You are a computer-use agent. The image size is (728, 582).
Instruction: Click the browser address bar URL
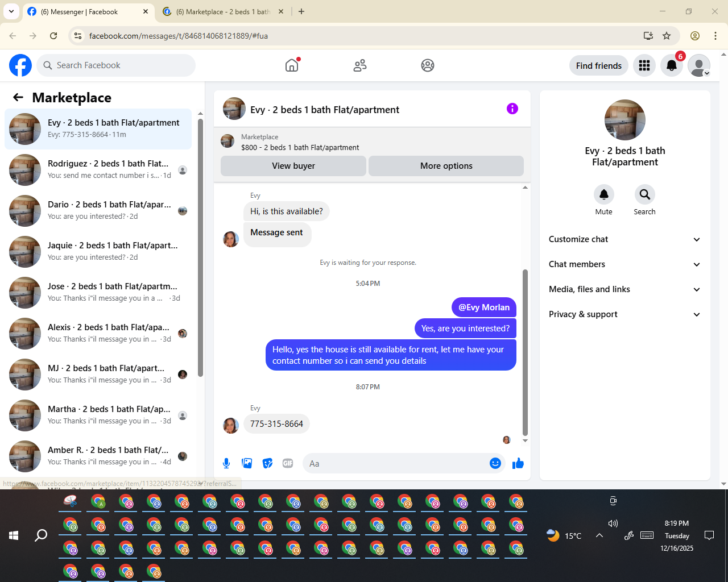point(179,36)
